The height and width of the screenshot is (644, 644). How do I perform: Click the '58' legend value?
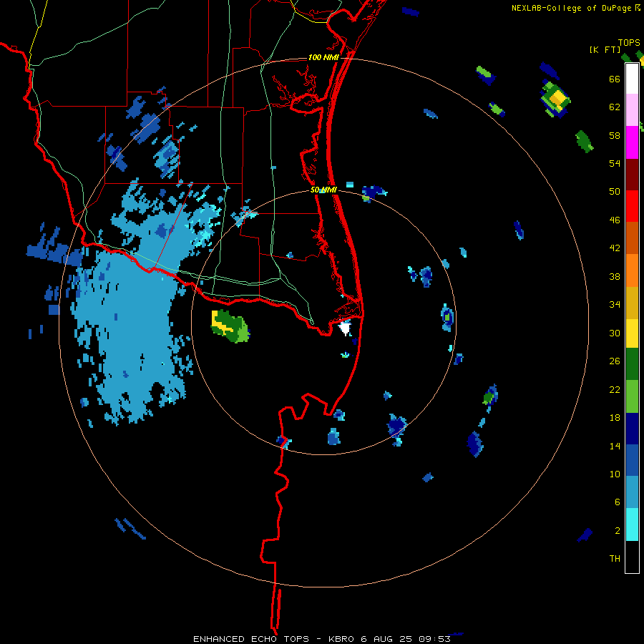[x=615, y=135]
